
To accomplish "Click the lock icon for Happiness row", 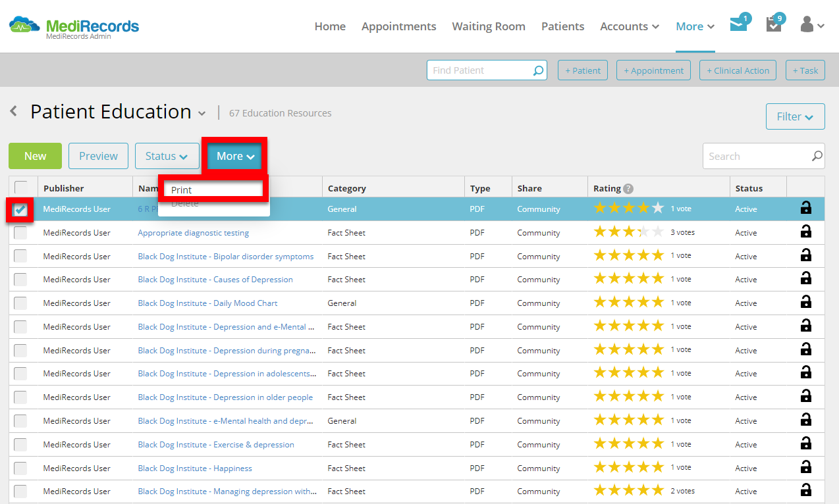I will [805, 467].
